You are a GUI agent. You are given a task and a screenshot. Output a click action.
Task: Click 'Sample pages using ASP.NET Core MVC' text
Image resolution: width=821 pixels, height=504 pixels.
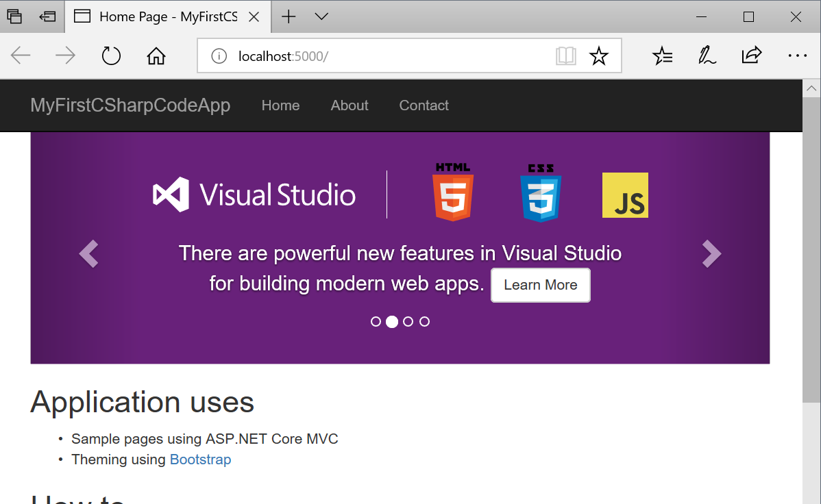[x=205, y=438]
